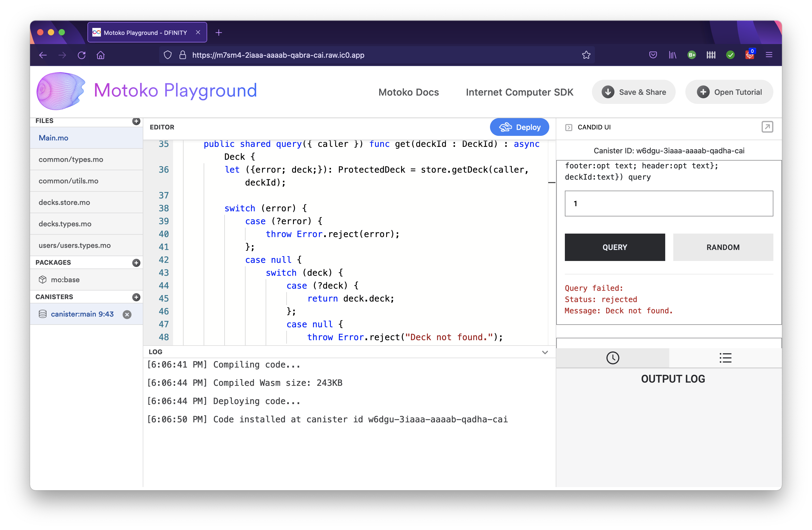Open the Motoko Docs link
This screenshot has width=812, height=530.
408,92
